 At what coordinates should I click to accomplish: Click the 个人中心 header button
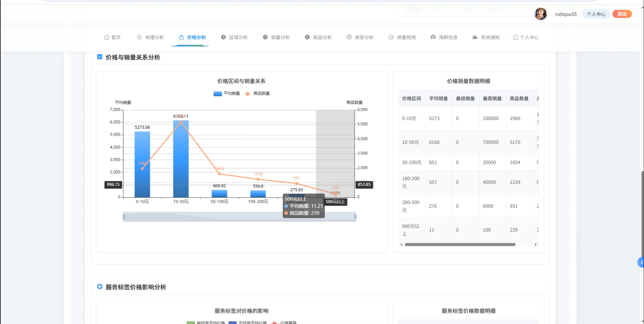click(596, 14)
